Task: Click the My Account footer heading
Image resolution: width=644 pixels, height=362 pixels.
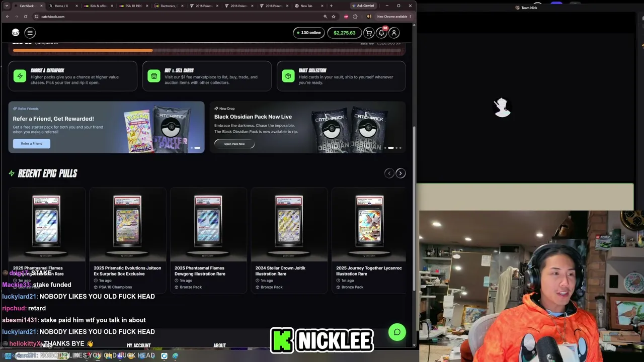Action: tap(139, 345)
